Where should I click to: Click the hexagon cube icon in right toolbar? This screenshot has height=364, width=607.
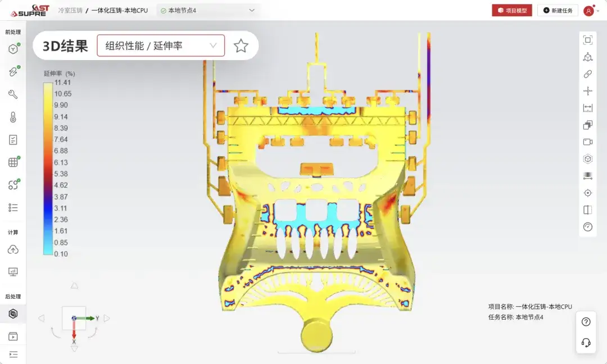[x=588, y=159]
